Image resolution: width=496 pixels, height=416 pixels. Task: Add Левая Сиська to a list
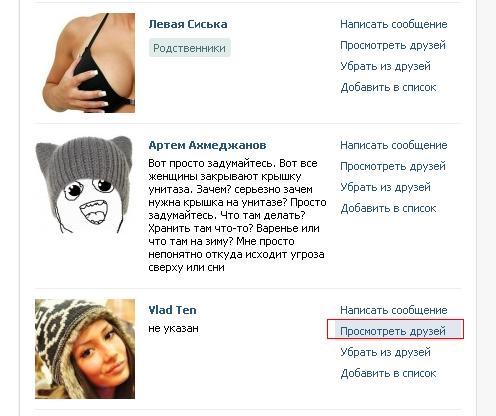pos(388,87)
